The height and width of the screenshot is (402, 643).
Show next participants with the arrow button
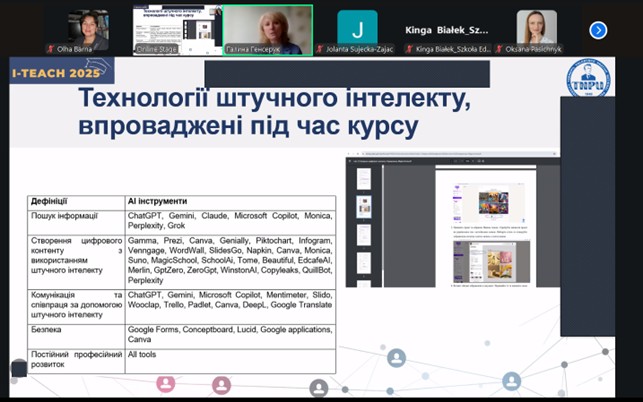(x=598, y=30)
